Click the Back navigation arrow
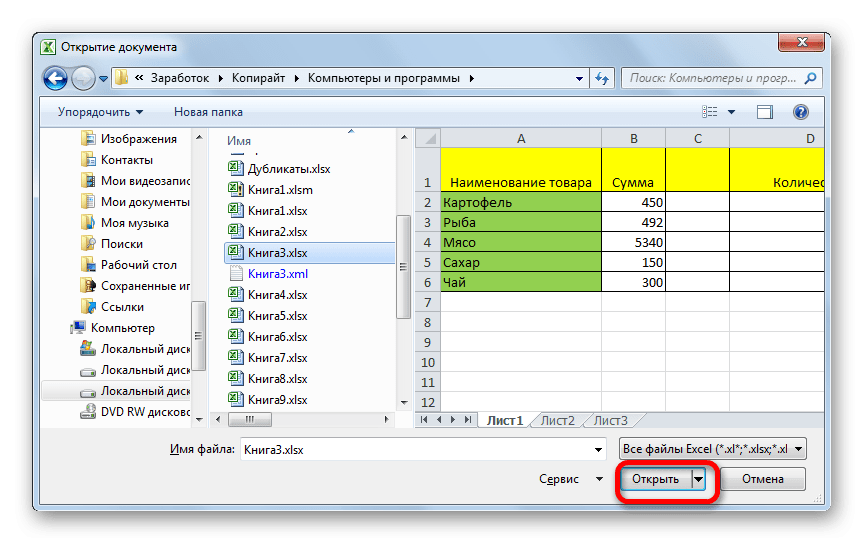Screen dimensions: 864x544 click(x=55, y=78)
